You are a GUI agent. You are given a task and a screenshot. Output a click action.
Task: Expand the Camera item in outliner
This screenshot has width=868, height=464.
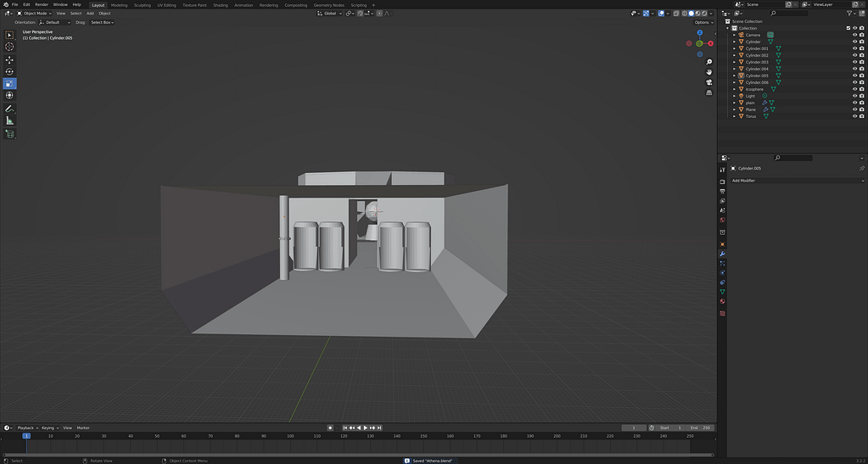pos(735,35)
